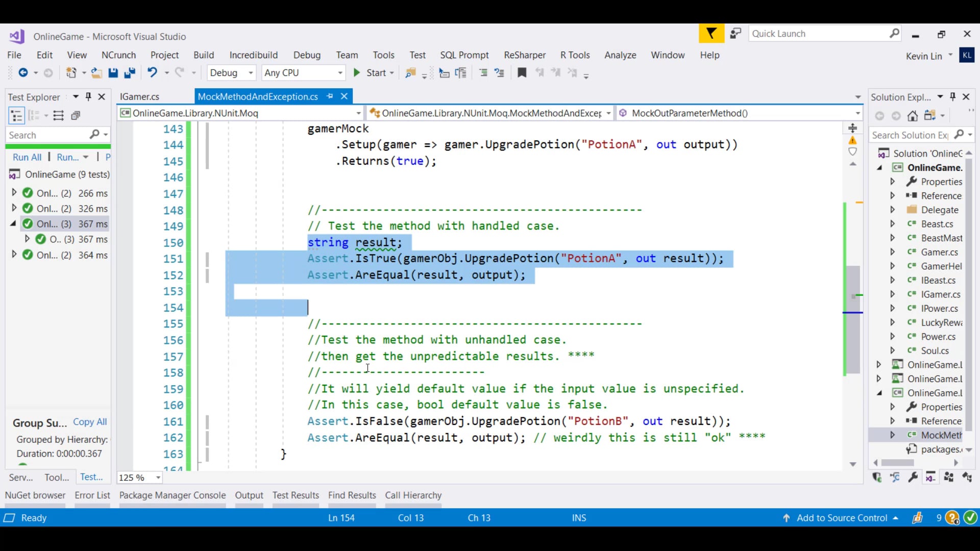The height and width of the screenshot is (551, 980).
Task: Pin the MockMethodAndException.cs tab
Action: pos(330,96)
